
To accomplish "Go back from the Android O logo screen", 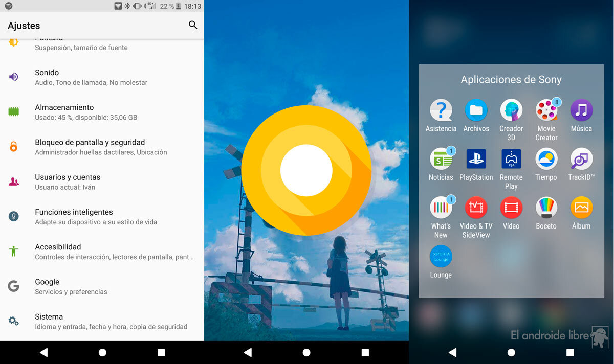I will [x=248, y=352].
